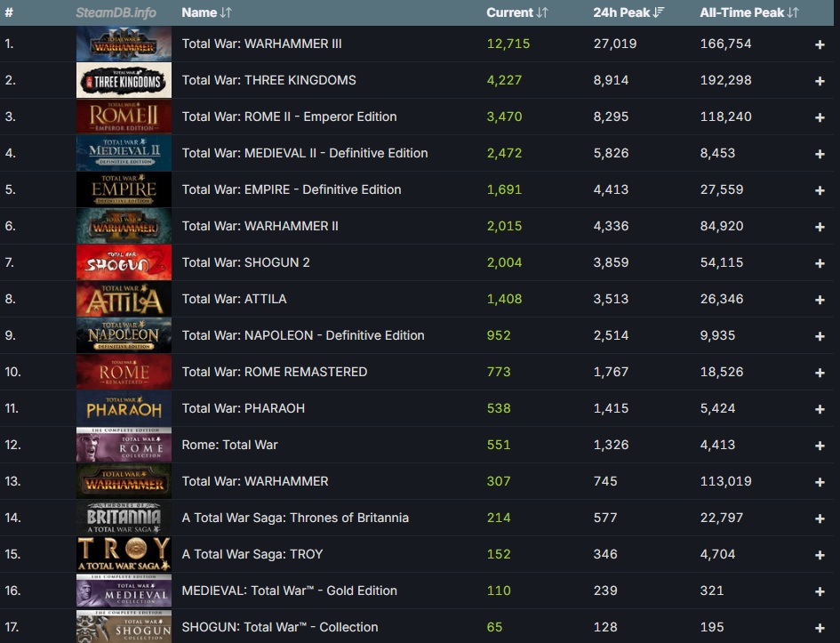Open Total War: ROME II - Emperor Edition link
The width and height of the screenshot is (840, 643).
(289, 117)
